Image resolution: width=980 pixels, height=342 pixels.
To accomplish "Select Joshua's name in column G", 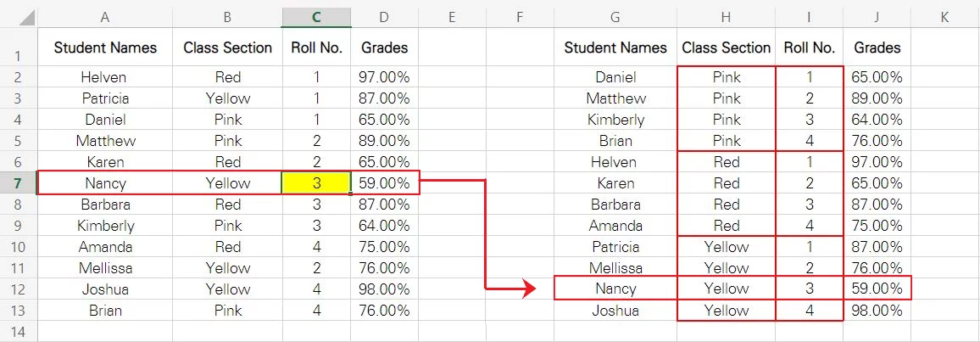I will click(615, 311).
